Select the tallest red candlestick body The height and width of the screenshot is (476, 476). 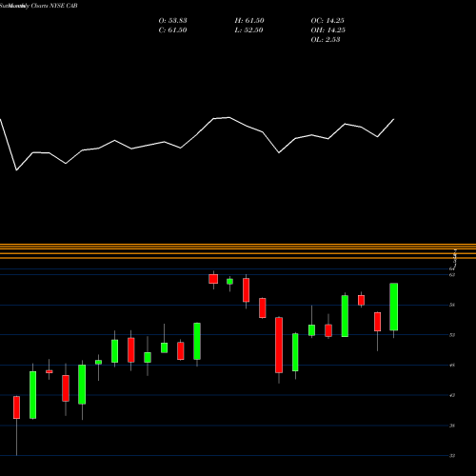(279, 345)
